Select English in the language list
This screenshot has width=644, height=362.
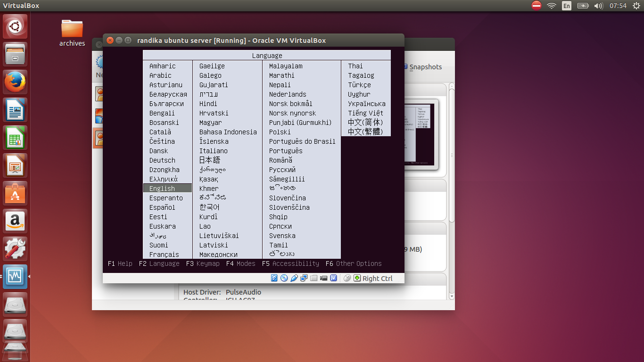tap(167, 189)
